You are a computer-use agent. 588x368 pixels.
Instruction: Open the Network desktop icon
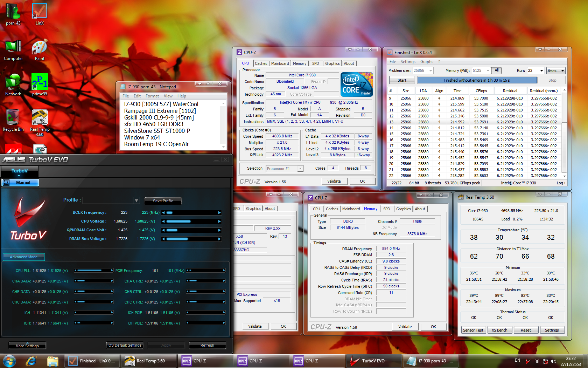[13, 85]
